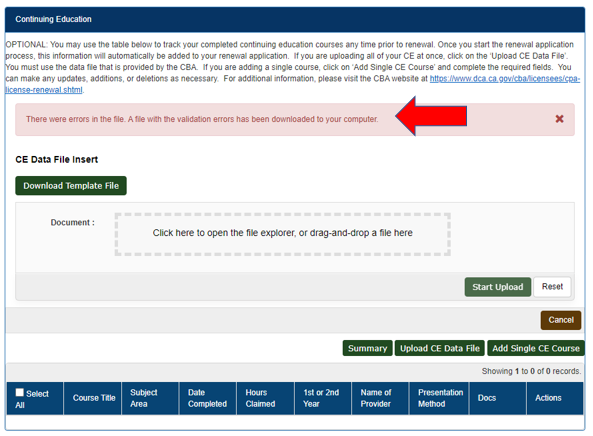This screenshot has height=436, width=593.
Task: Click the Start Upload button
Action: pyautogui.click(x=498, y=287)
